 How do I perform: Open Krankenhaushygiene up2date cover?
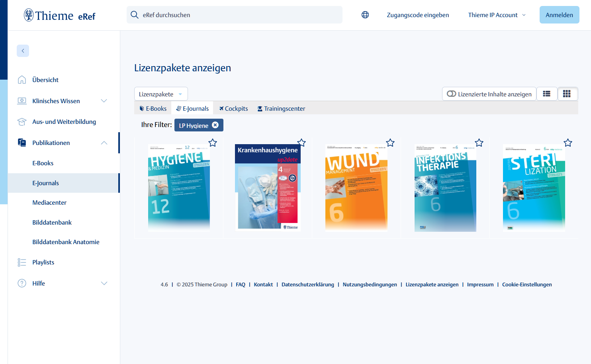(268, 188)
